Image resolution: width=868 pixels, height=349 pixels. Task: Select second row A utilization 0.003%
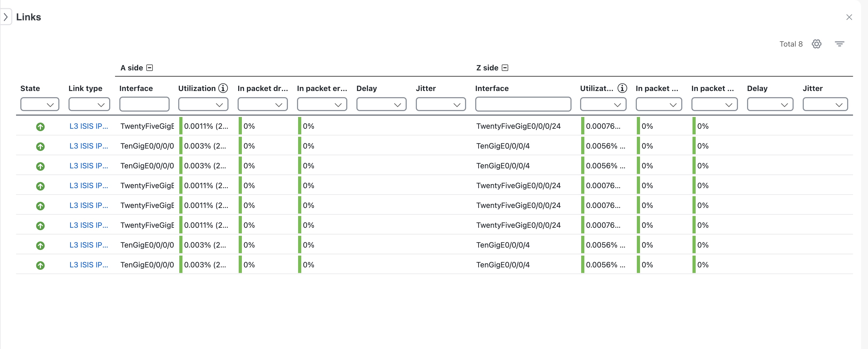click(x=205, y=146)
